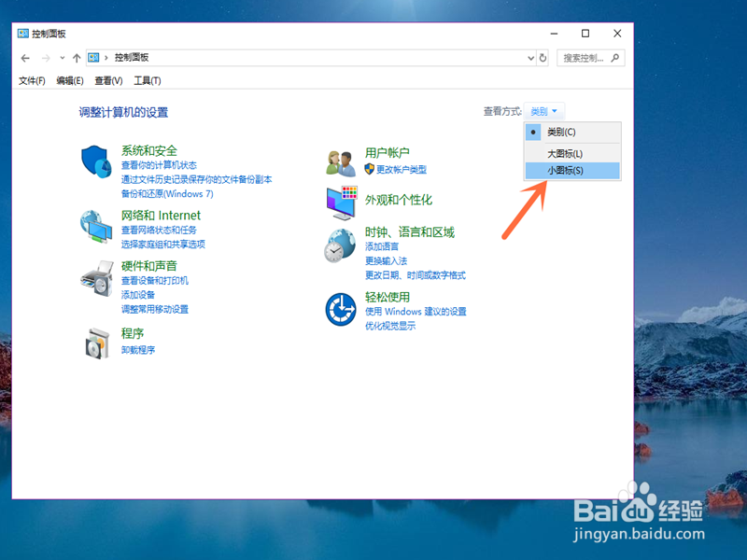Click the control panel icon in address bar

94,58
